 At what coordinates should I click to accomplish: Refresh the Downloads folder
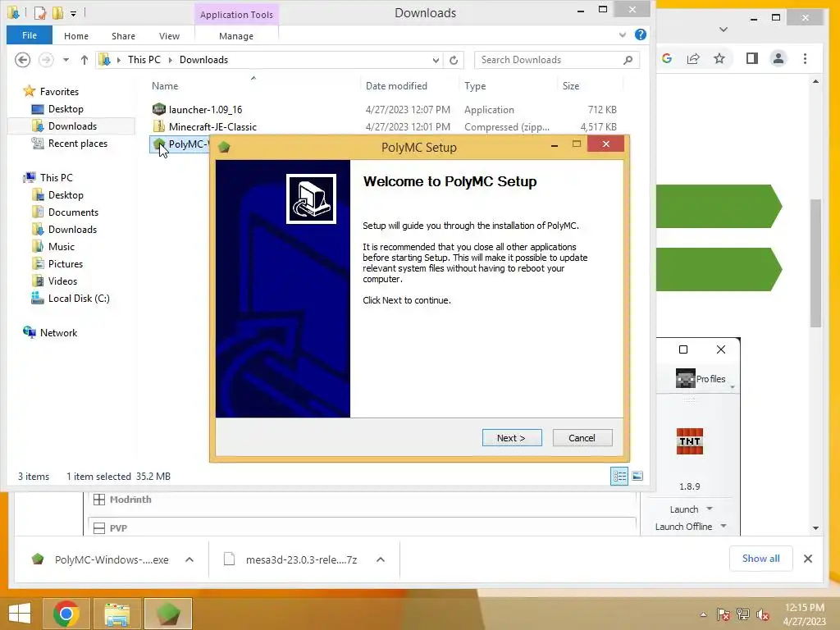(x=454, y=60)
